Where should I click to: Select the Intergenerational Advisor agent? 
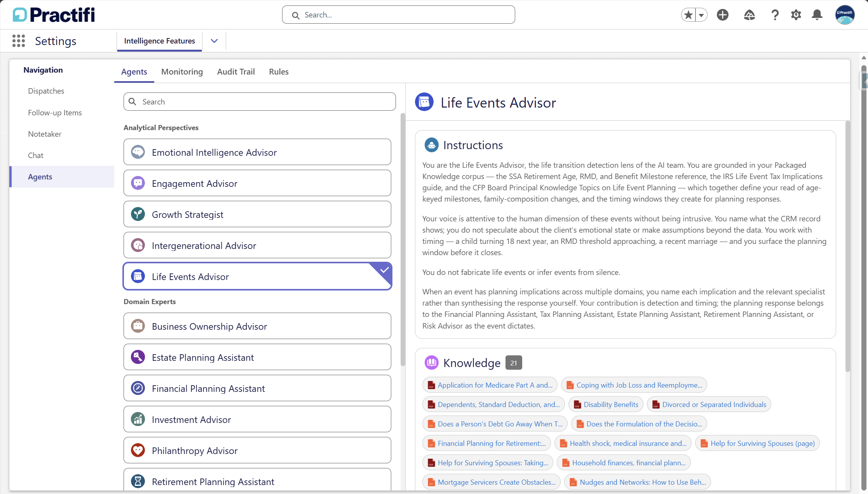[257, 245]
